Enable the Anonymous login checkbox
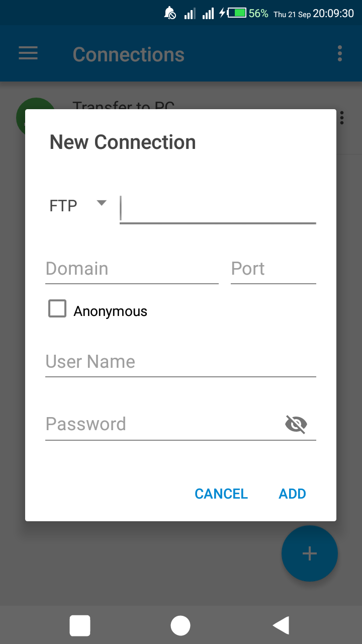362x644 pixels. point(57,308)
